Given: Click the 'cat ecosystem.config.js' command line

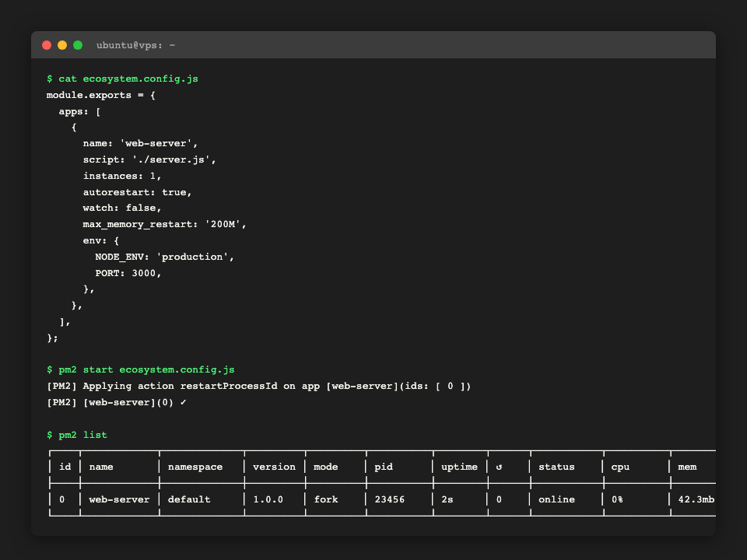Looking at the screenshot, I should tap(122, 79).
